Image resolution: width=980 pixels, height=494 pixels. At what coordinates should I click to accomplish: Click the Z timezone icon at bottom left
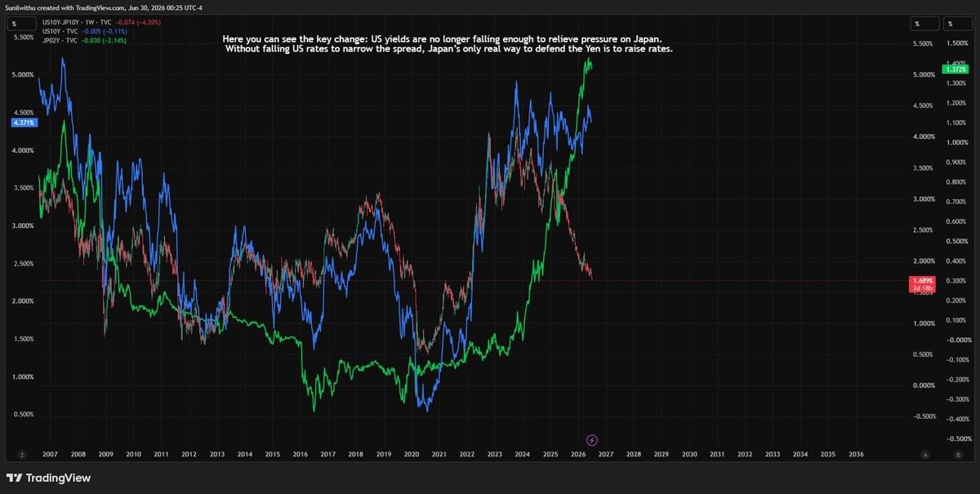[22, 454]
